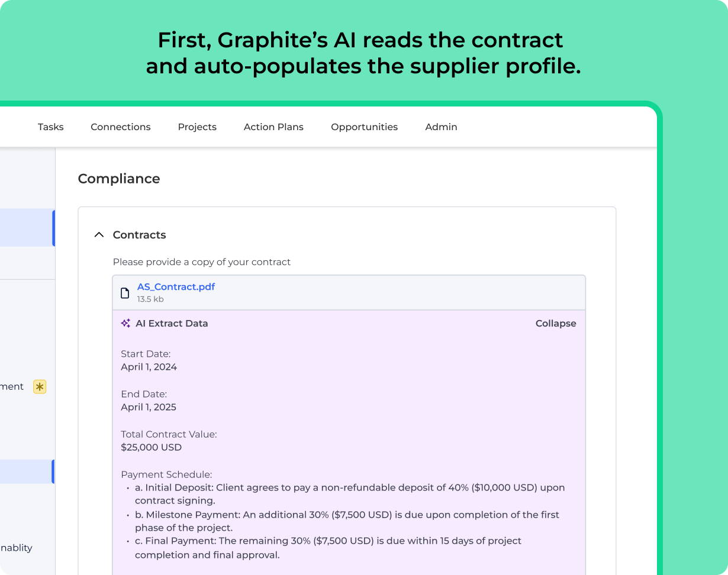Open Action Plans
The width and height of the screenshot is (728, 575).
pos(273,127)
